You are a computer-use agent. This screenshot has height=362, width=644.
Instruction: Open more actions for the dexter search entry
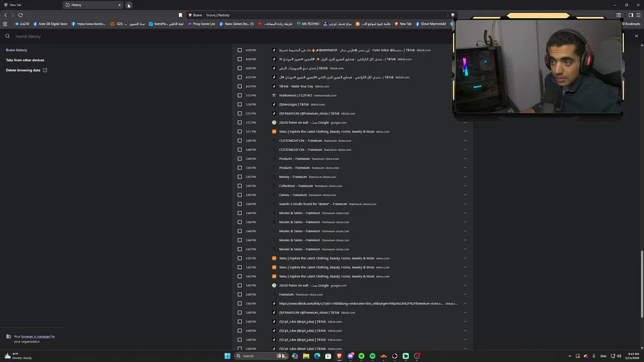click(465, 204)
